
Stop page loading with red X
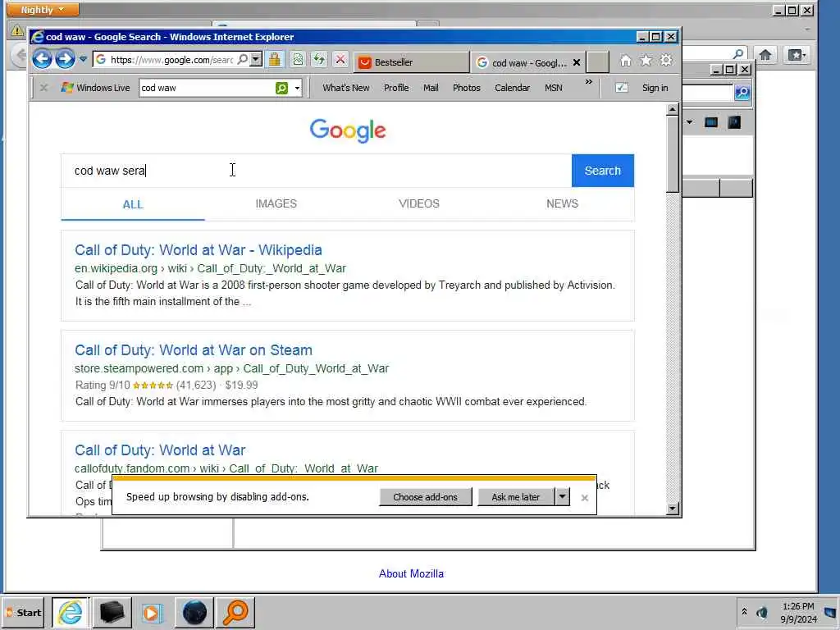[x=340, y=59]
